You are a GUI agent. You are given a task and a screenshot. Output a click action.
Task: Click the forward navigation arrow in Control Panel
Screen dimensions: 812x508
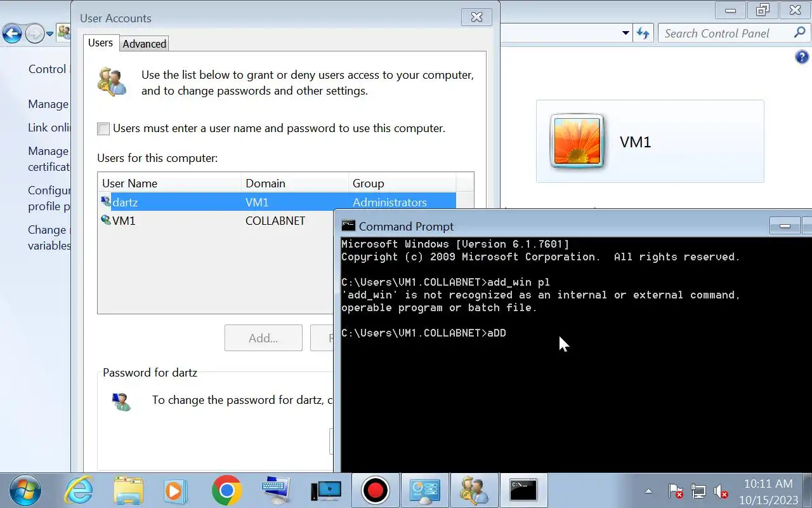coord(36,34)
